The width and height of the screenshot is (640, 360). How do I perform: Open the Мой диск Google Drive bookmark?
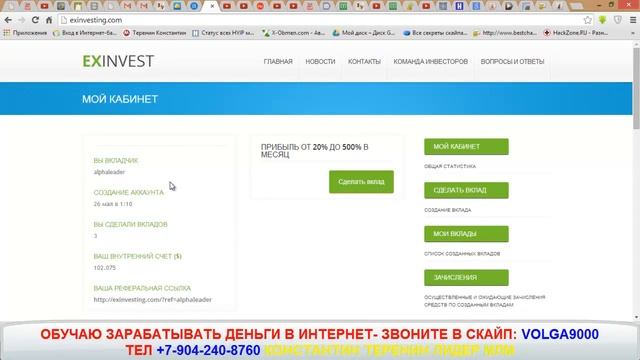[x=364, y=33]
